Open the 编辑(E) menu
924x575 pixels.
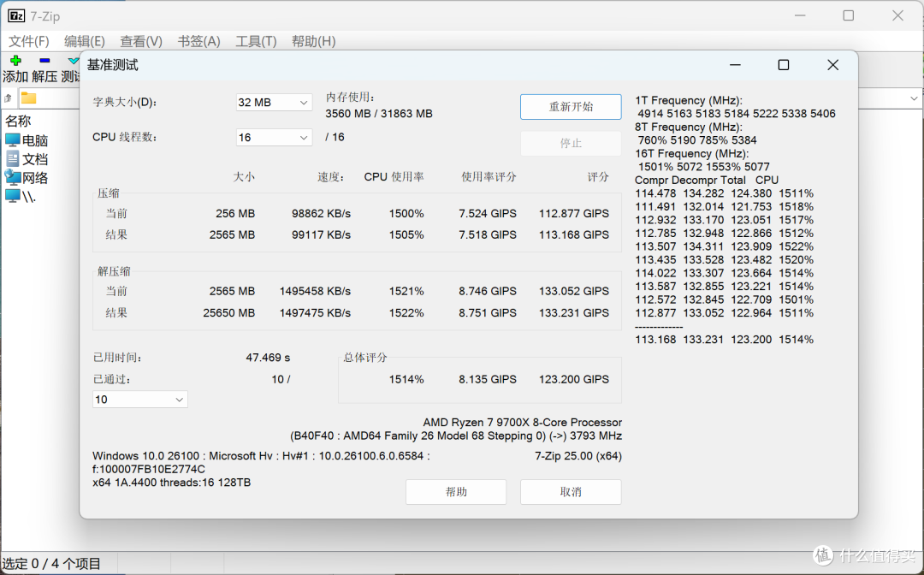click(x=84, y=41)
